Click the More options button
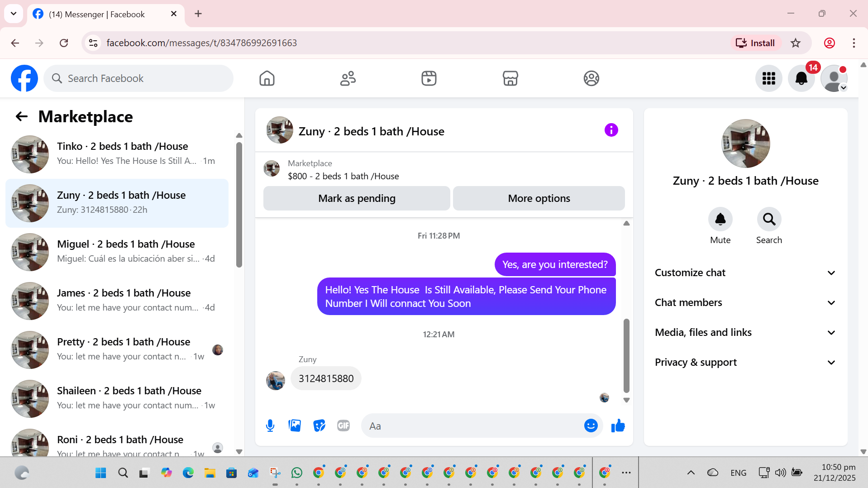This screenshot has width=868, height=488. click(x=539, y=198)
